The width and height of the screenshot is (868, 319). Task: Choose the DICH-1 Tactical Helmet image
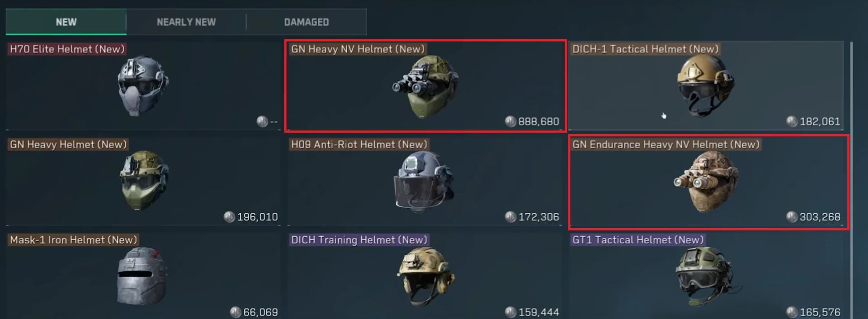coord(705,86)
